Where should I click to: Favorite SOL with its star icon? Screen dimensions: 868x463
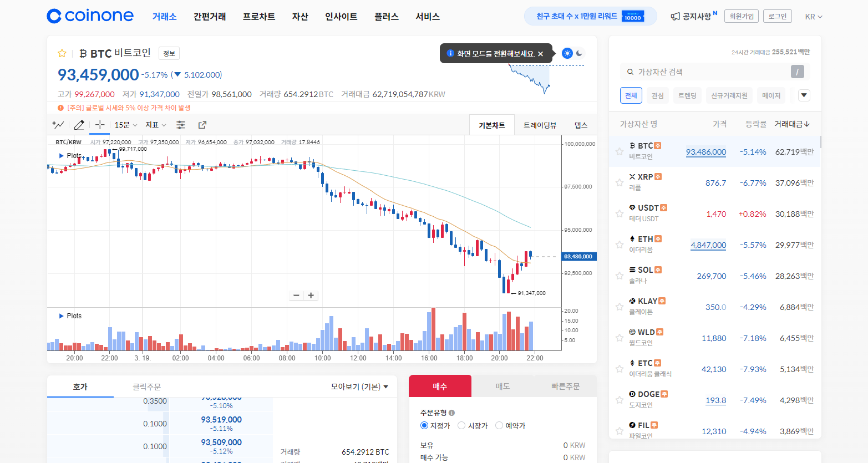(x=620, y=276)
